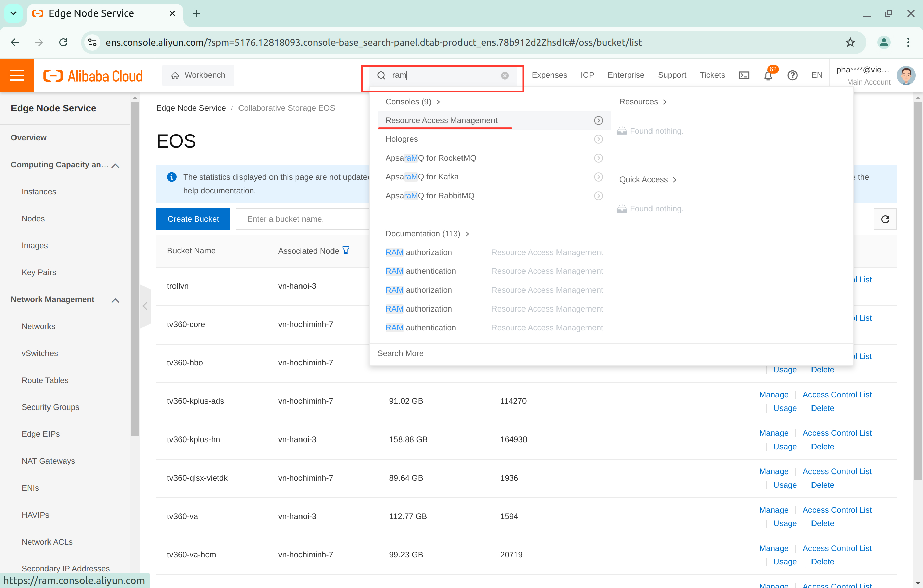Viewport: 923px width, 588px height.
Task: Collapse Computing Capacity section
Action: point(115,166)
